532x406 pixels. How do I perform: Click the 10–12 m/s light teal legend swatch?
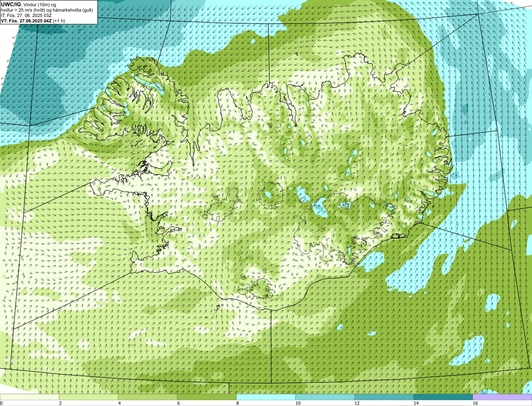click(325, 397)
